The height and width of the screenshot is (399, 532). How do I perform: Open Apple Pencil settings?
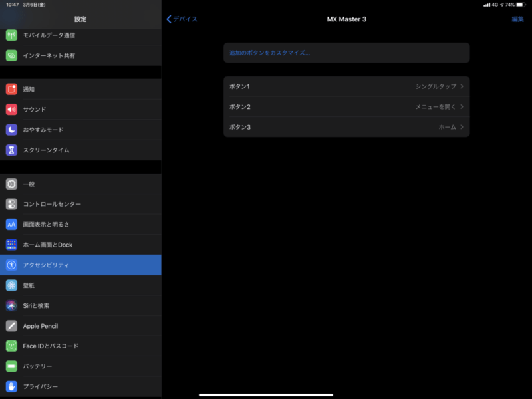pyautogui.click(x=80, y=326)
